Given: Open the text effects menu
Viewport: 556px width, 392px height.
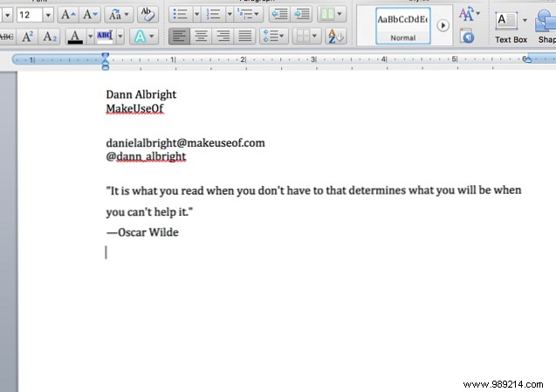Looking at the screenshot, I should [144, 37].
